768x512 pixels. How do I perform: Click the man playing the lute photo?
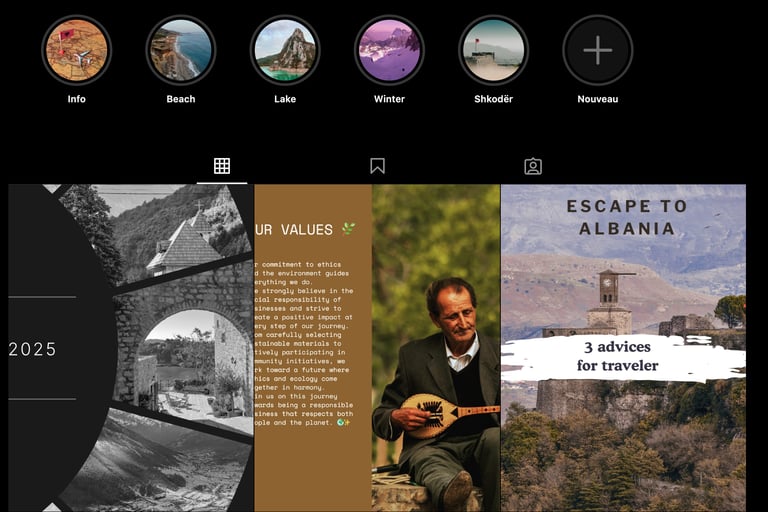436,348
